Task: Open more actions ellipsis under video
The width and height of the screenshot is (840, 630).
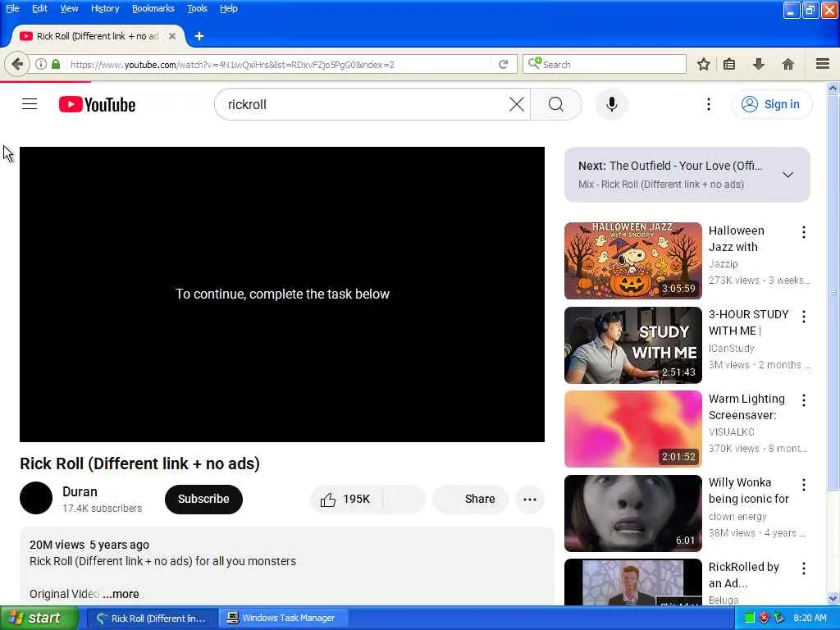Action: [x=530, y=500]
